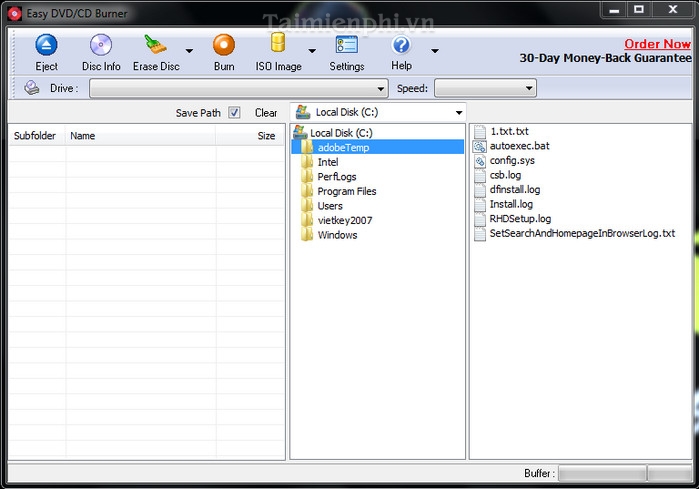Screen dimensions: 699x489
Task: Maximize the Easy DVD/CD Burner window
Action: pos(639,9)
